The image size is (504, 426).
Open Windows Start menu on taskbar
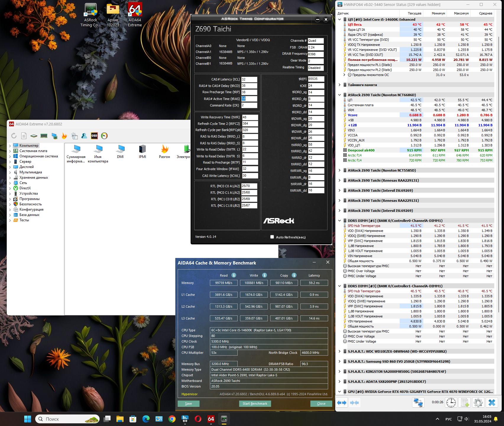coord(27,419)
